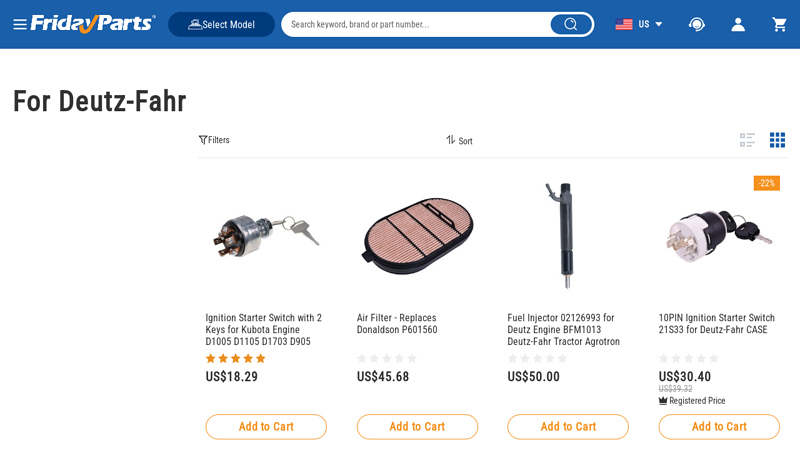This screenshot has height=450, width=800.
Task: Click the Select Model button
Action: pyautogui.click(x=221, y=24)
